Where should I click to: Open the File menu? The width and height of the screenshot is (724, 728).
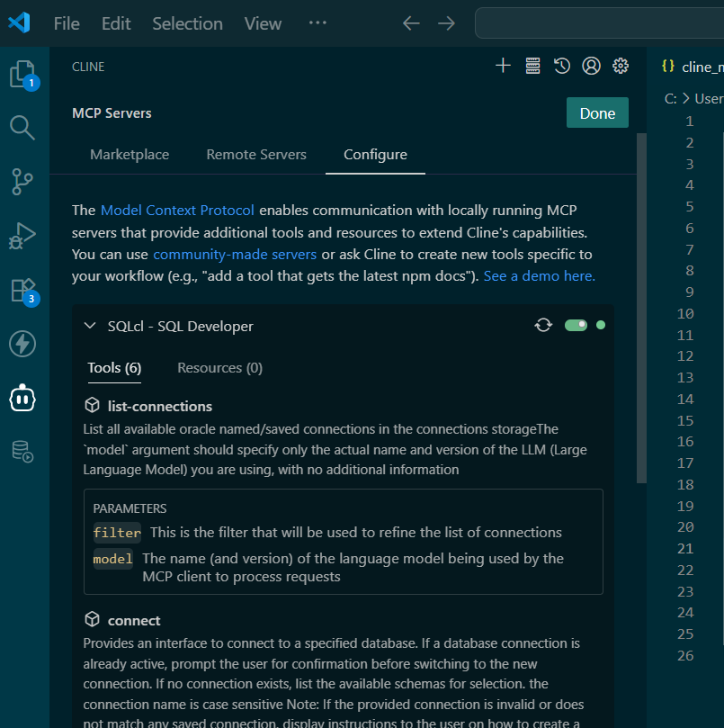click(66, 22)
